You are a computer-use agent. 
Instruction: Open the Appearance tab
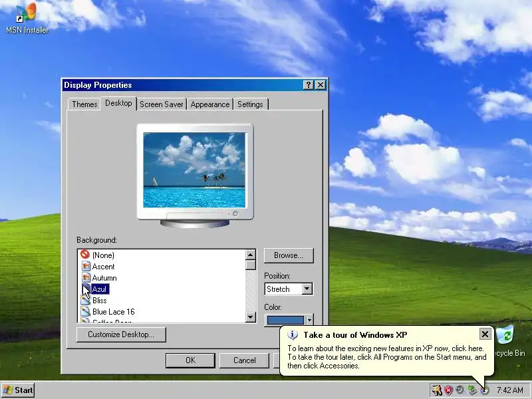[209, 104]
